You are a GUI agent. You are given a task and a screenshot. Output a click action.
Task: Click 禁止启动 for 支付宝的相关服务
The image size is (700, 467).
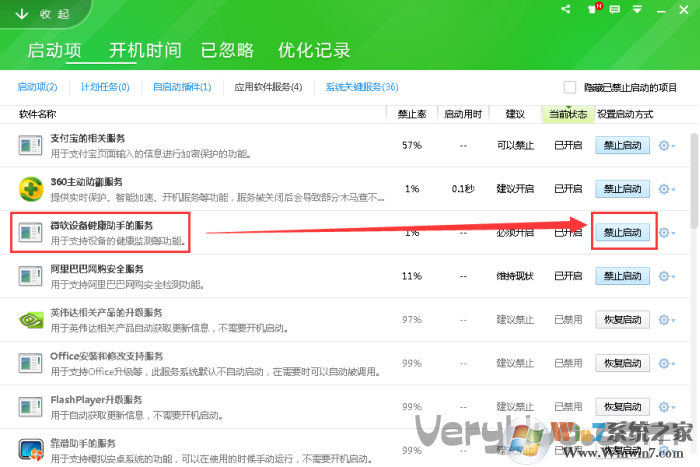point(622,146)
